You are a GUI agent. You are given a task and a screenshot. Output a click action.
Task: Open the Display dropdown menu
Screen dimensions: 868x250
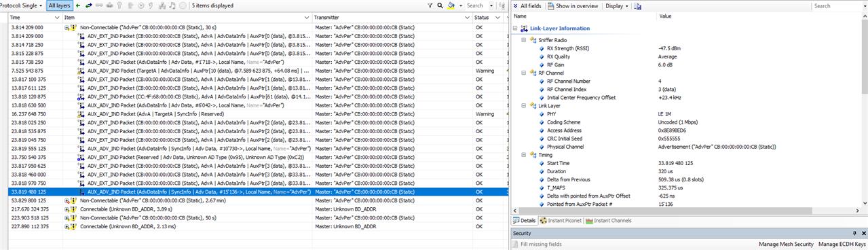(616, 5)
